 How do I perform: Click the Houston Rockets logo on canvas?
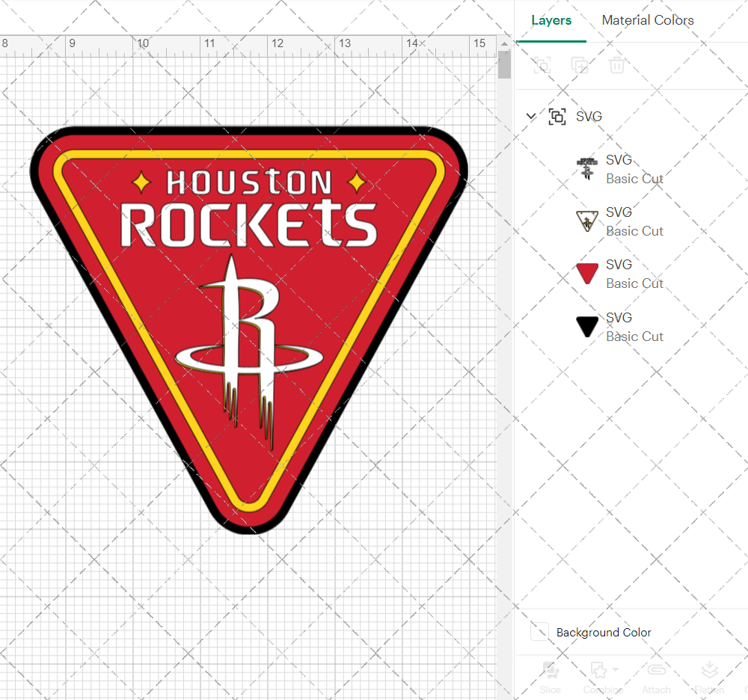(x=248, y=330)
